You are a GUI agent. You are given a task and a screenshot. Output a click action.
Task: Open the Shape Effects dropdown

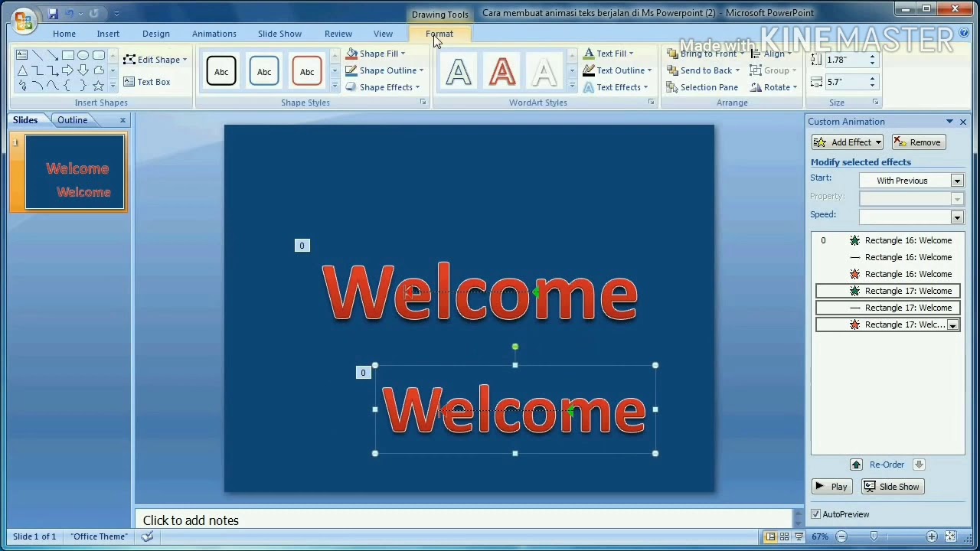382,87
